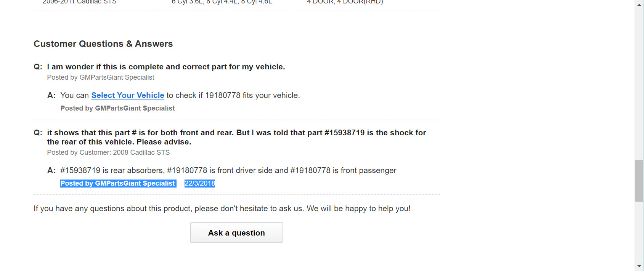Screen dimensions: 644x271
Task: Click the question about part #15938719 rear shock
Action: [236, 137]
